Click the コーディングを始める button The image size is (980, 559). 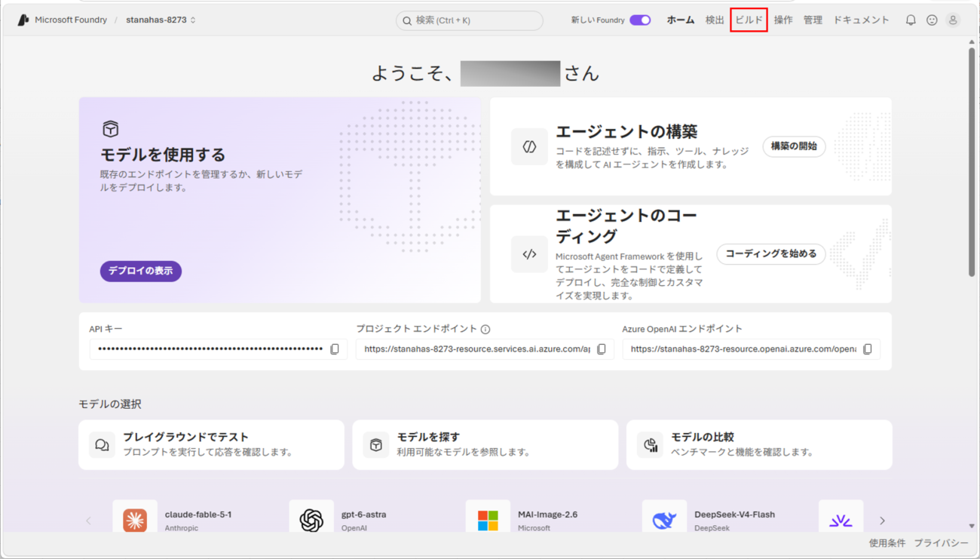(771, 254)
